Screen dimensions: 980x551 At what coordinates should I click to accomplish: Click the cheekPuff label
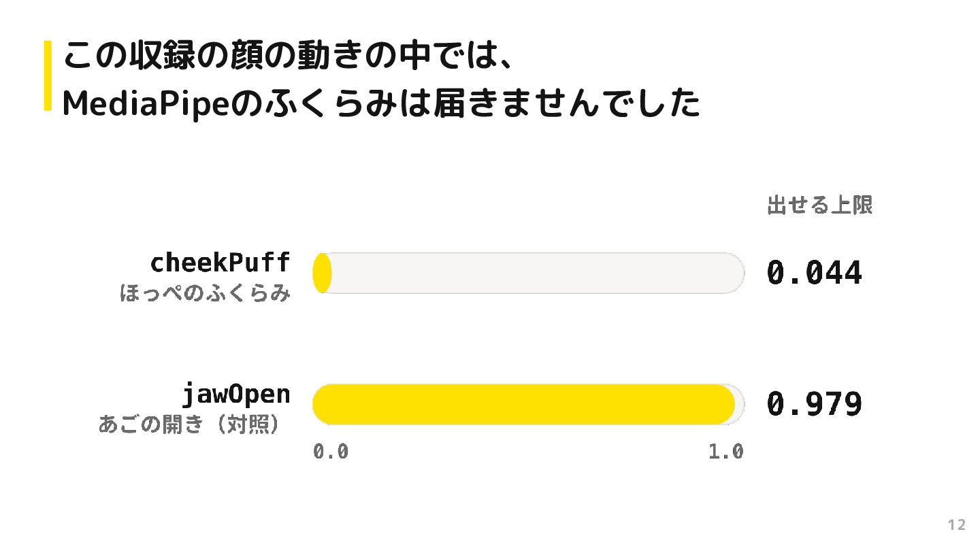pyautogui.click(x=220, y=262)
